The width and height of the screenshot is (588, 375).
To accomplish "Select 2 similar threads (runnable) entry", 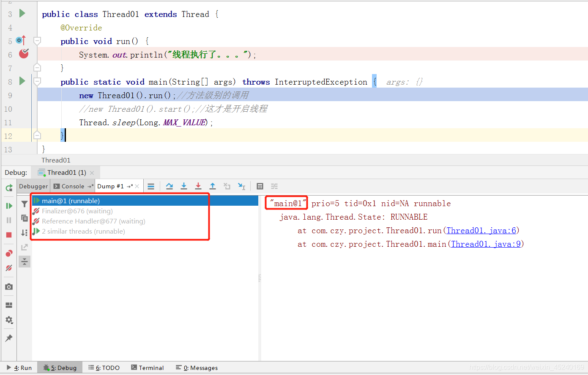I will click(145, 231).
